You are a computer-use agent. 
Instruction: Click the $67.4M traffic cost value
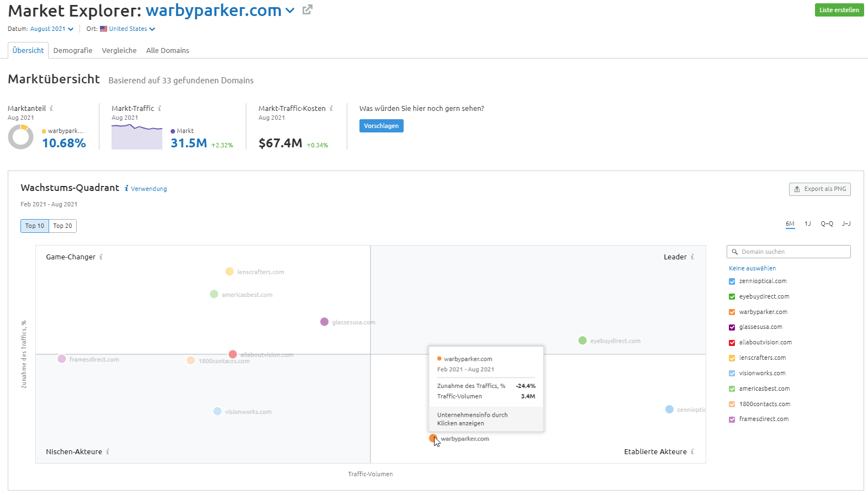click(x=280, y=143)
